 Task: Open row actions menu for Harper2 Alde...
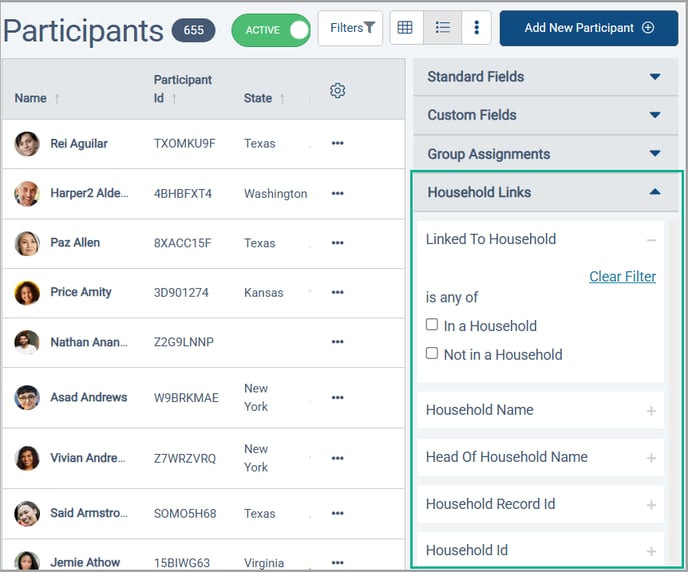(337, 193)
